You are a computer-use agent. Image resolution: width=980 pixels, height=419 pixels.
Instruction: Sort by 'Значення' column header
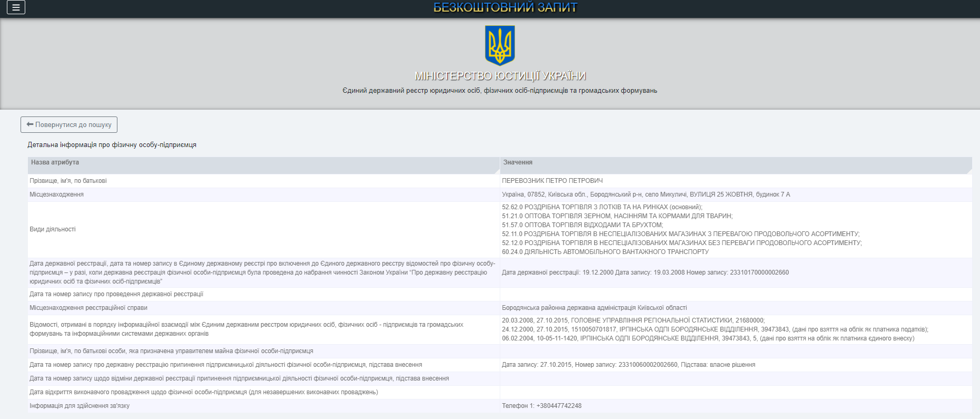click(518, 162)
